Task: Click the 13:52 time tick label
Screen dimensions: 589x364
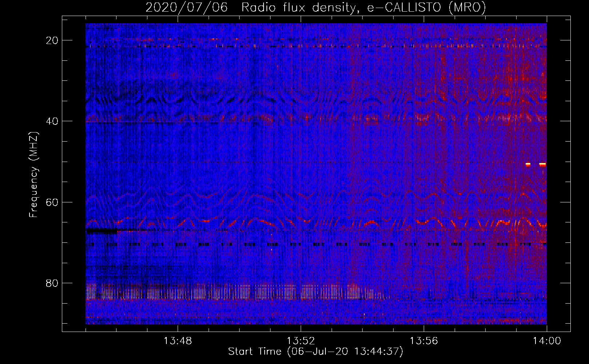Action: click(301, 341)
